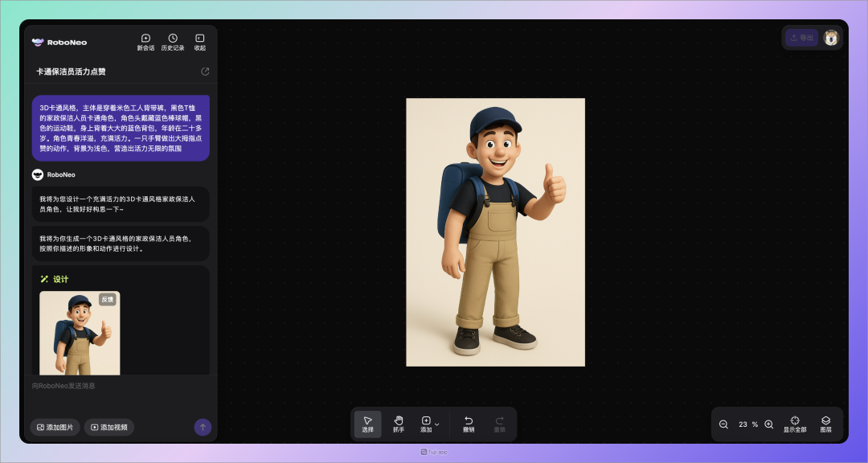Screen dimensions: 868x463
Task: Click the 添加图片 add image button
Action: click(x=55, y=428)
